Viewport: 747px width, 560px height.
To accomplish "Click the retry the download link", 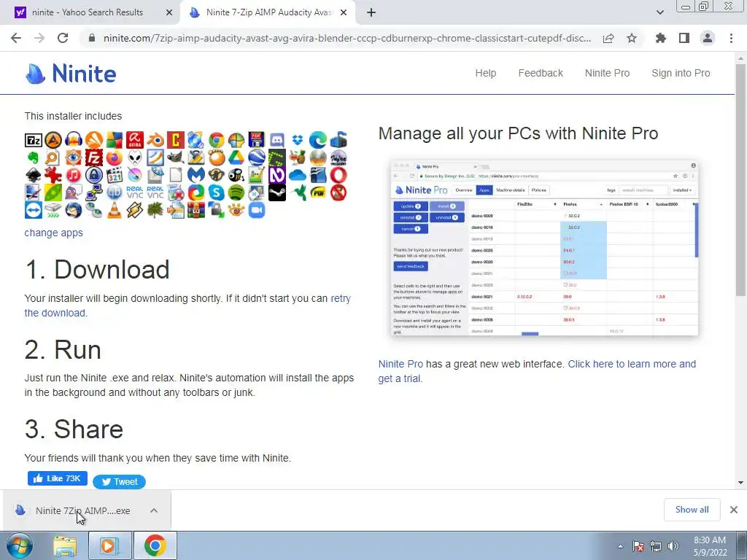I will pyautogui.click(x=187, y=306).
